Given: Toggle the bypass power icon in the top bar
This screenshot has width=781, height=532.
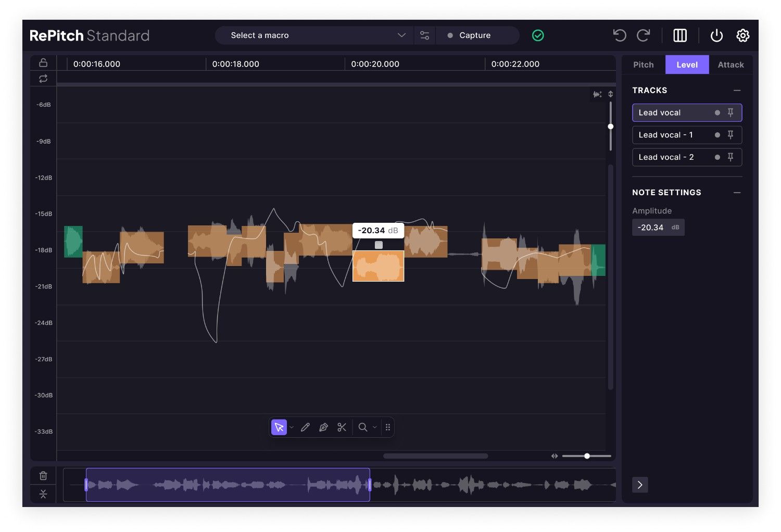Looking at the screenshot, I should pos(716,35).
